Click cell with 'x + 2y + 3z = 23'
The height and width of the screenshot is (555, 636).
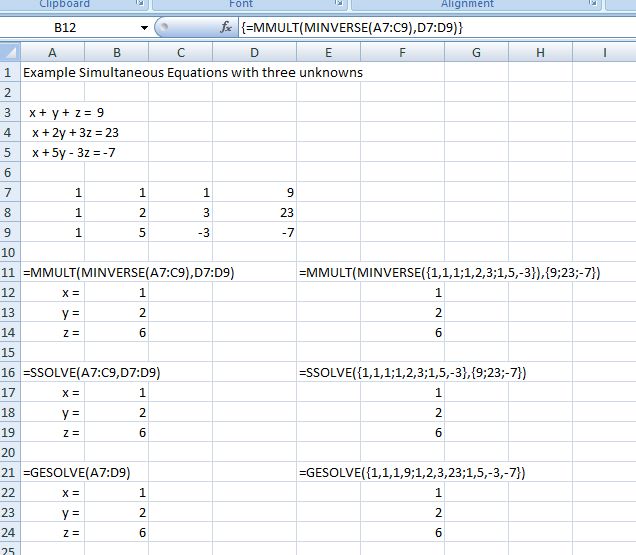click(x=75, y=133)
